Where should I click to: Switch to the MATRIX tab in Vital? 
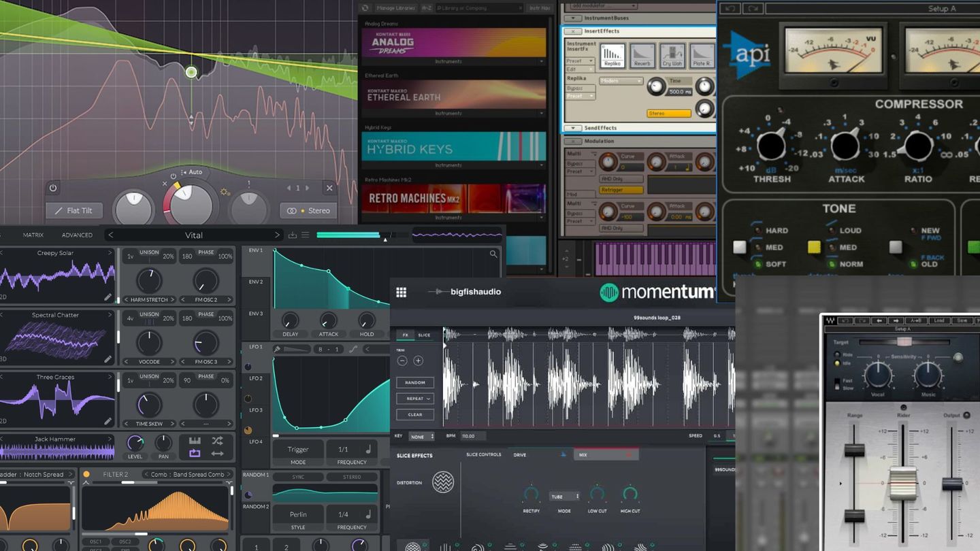(33, 235)
